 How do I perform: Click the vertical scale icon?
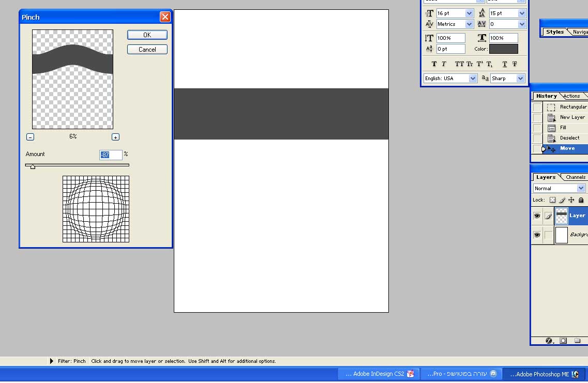click(x=429, y=38)
